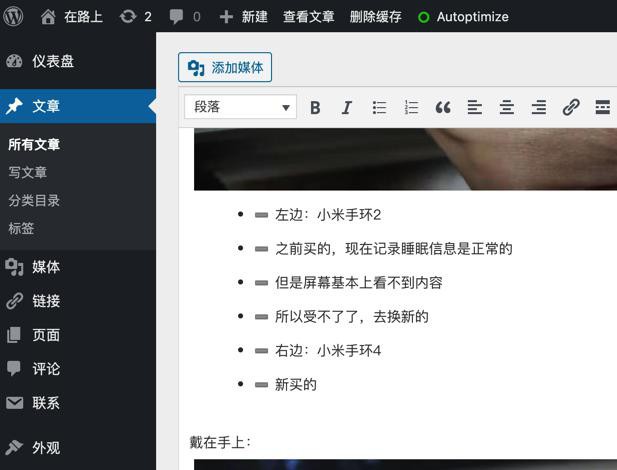617x470 pixels.
Task: Open the WordPress logo menu
Action: [13, 17]
